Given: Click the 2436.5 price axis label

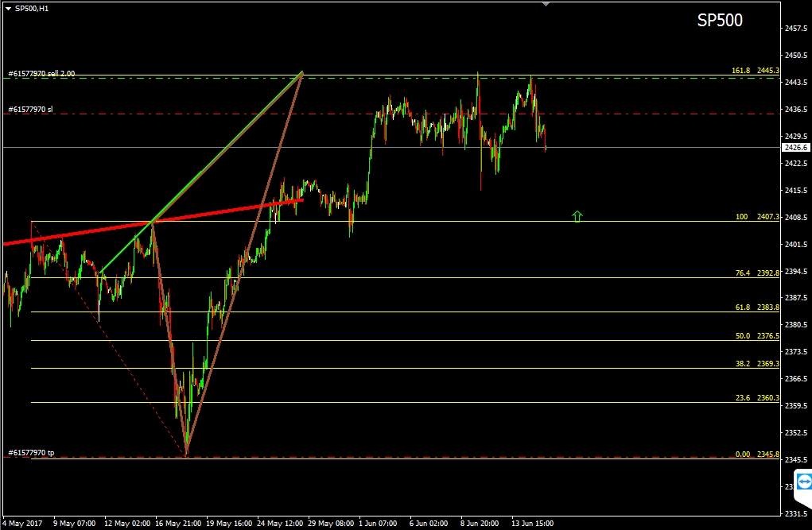Looking at the screenshot, I should pyautogui.click(x=796, y=109).
